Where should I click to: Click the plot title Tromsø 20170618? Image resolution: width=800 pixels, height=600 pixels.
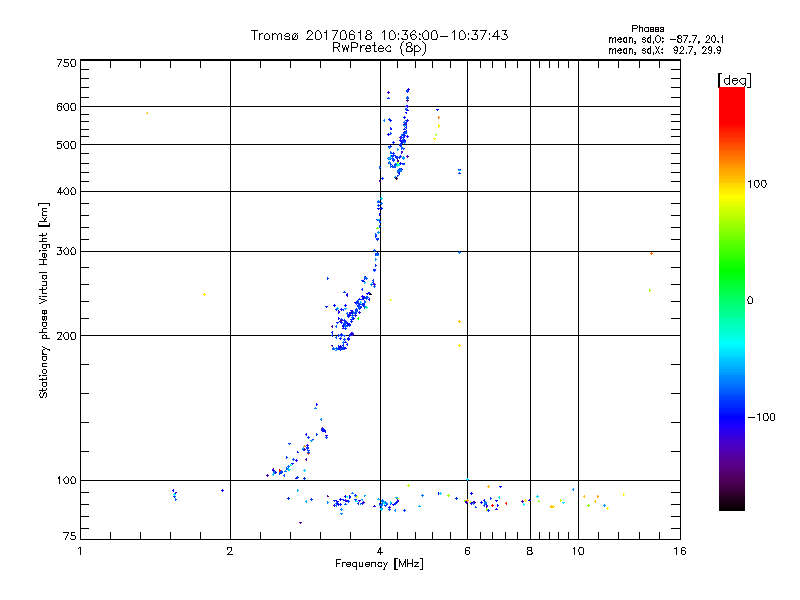(x=379, y=35)
